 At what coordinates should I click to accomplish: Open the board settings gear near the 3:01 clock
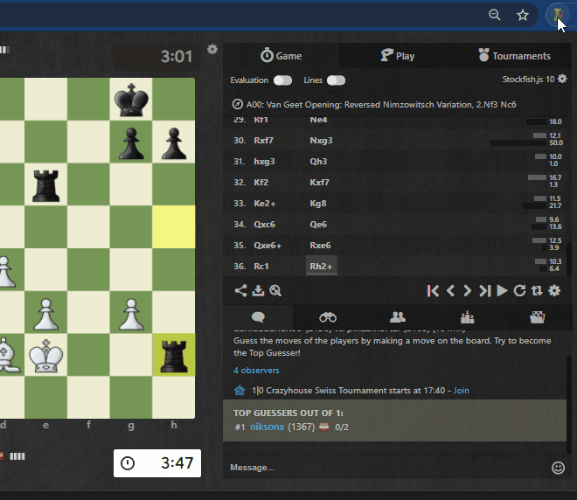click(x=212, y=49)
